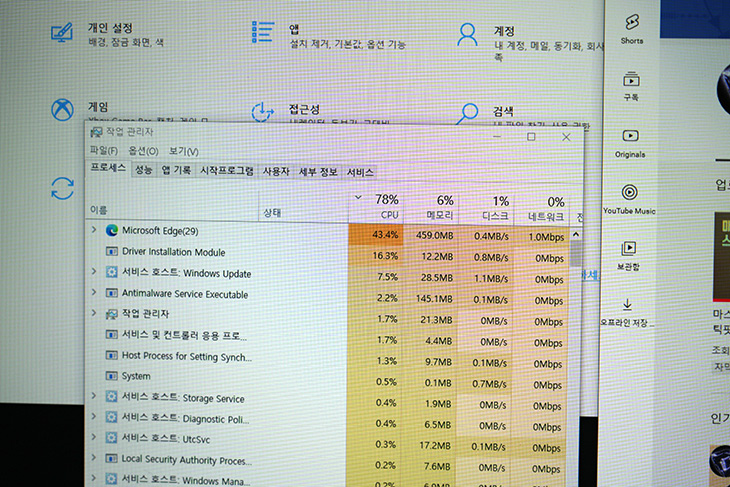Expand 서비스 호스트: UtcSvc row

(94, 437)
